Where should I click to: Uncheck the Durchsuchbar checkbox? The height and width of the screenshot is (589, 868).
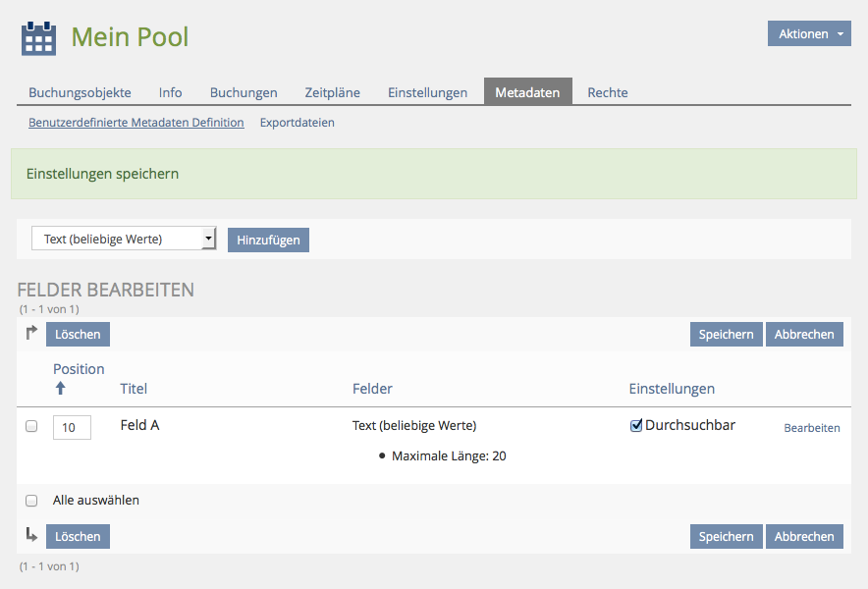click(x=636, y=426)
